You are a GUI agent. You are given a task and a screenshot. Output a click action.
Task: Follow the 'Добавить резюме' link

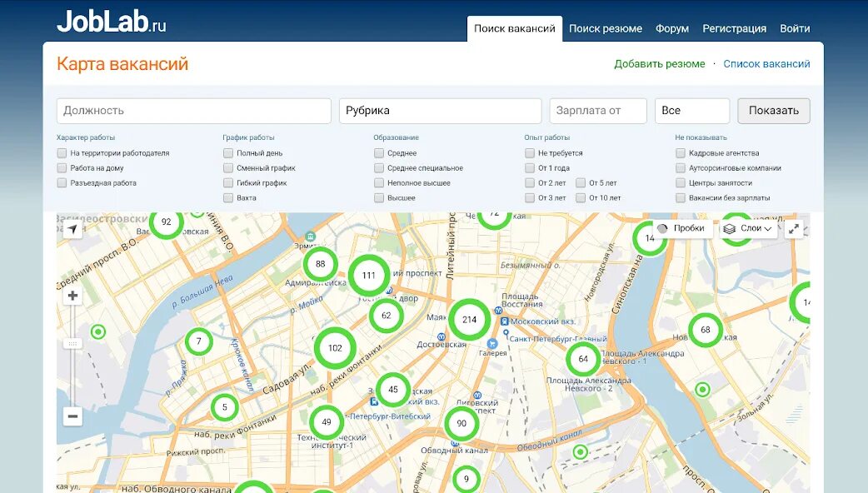(659, 63)
